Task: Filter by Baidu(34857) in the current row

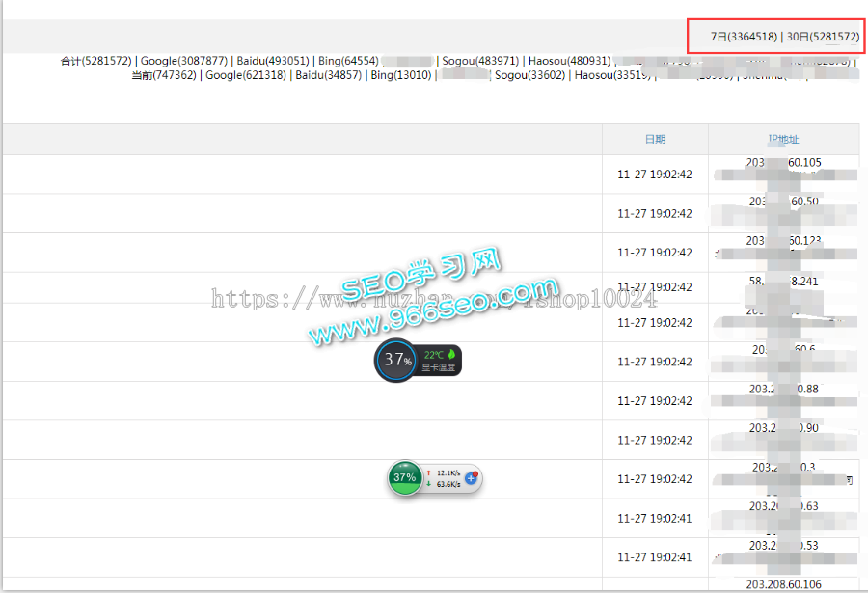Action: click(328, 75)
